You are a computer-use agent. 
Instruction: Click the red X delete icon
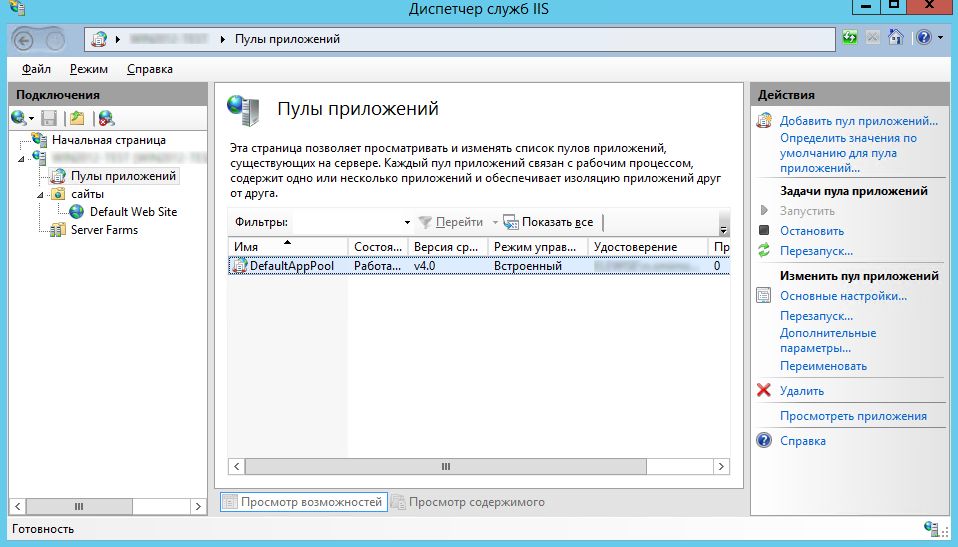click(764, 390)
